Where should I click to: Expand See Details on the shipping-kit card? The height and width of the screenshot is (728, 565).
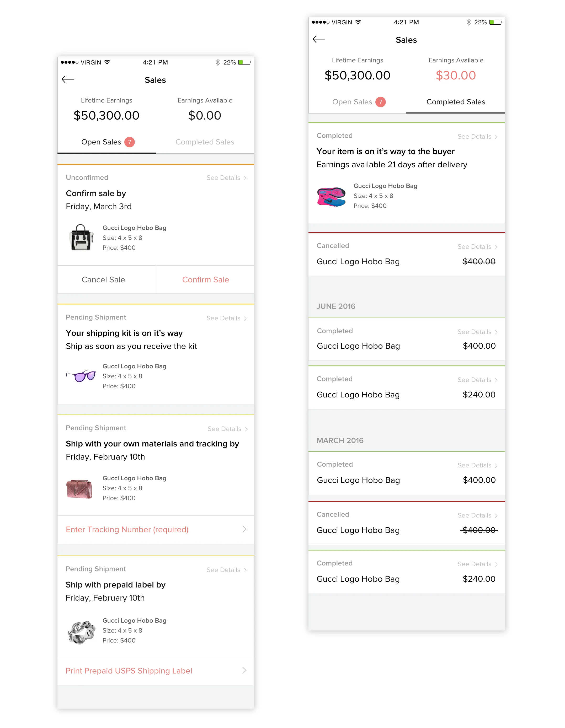coord(226,318)
